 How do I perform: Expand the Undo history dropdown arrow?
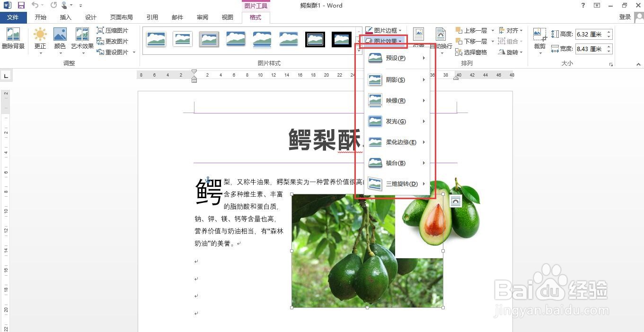click(x=42, y=5)
